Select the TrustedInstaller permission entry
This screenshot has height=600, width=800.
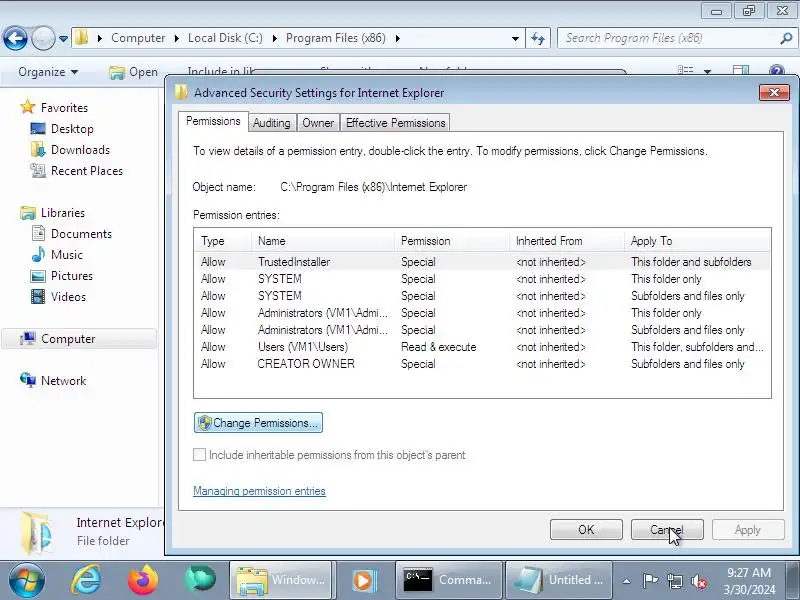(482, 262)
